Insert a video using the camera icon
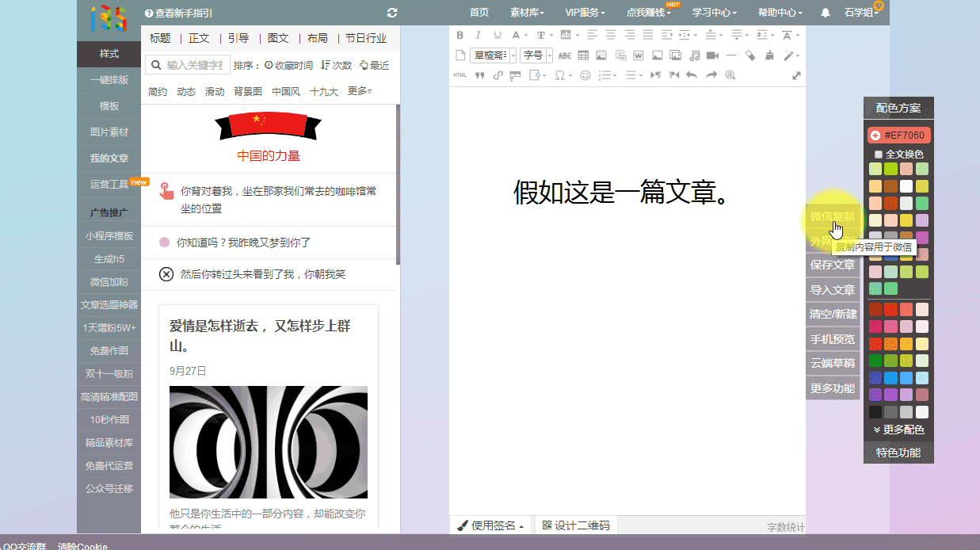This screenshot has height=550, width=980. [x=712, y=55]
